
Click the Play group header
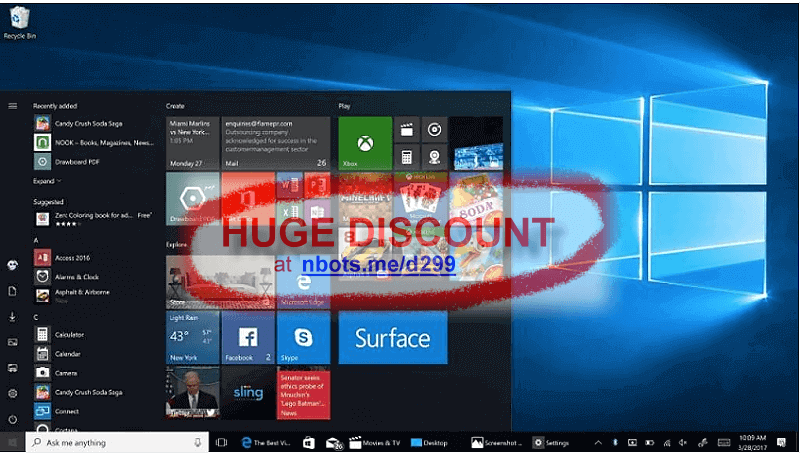click(344, 106)
